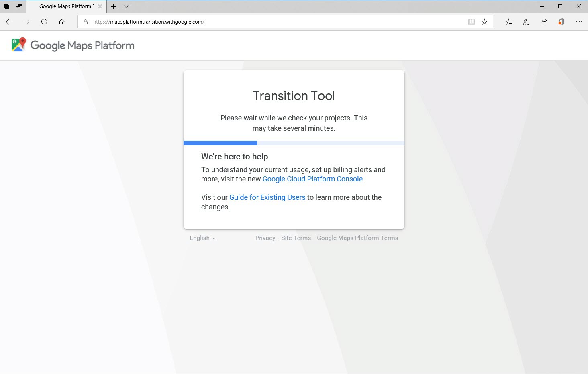Image resolution: width=588 pixels, height=374 pixels.
Task: Add page to favorites star
Action: (484, 22)
